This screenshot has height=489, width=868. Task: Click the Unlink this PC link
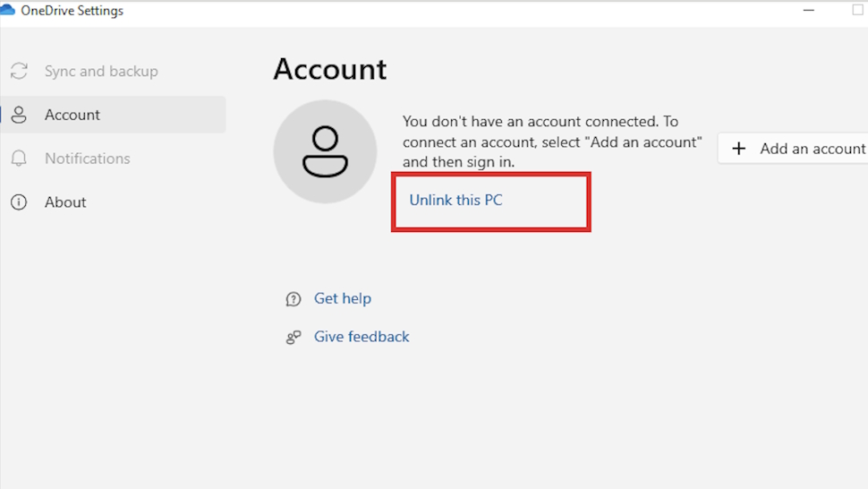point(455,200)
